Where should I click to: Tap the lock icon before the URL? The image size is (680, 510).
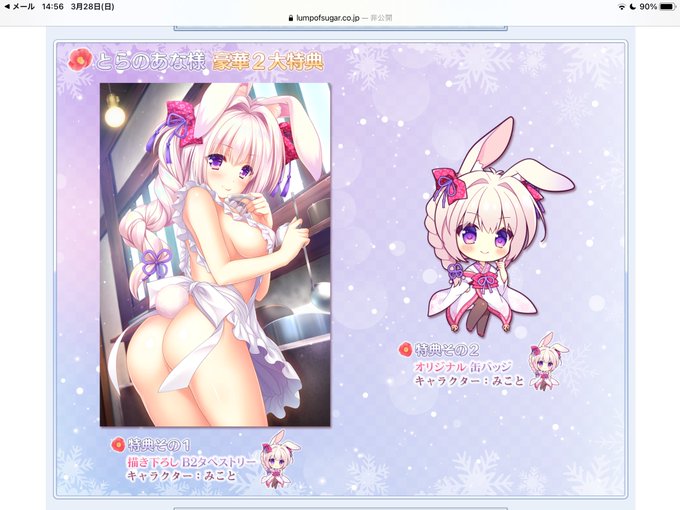pos(291,18)
